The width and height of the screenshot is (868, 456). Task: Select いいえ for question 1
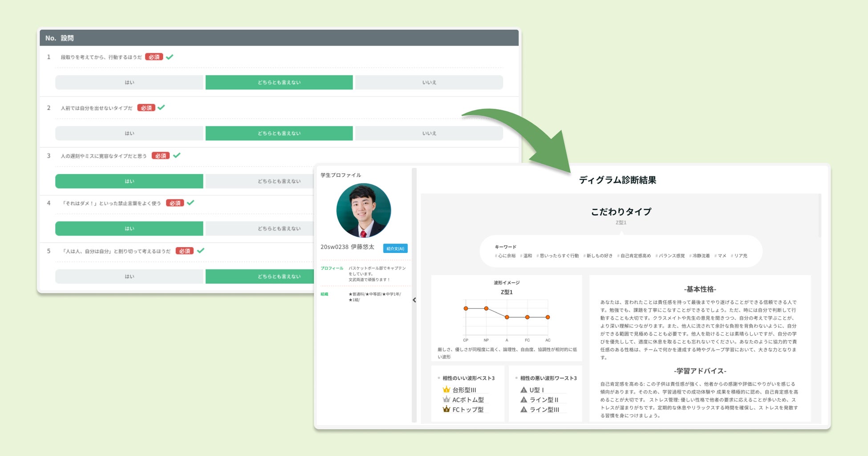[x=429, y=82]
